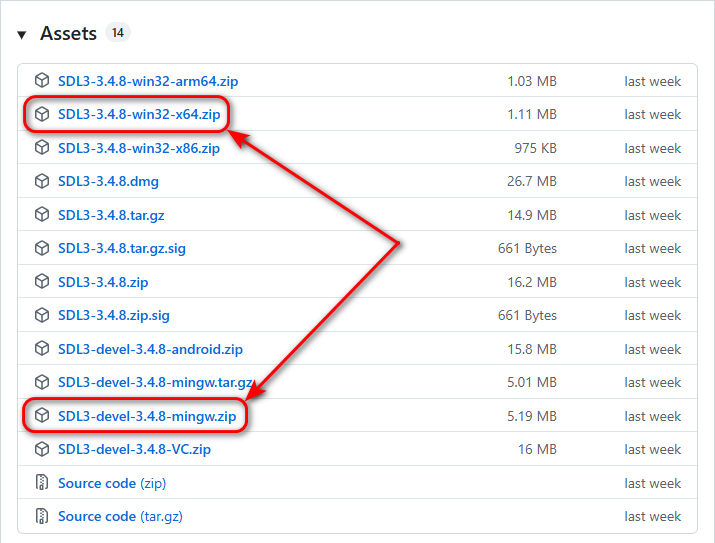Download SDL3-devel-3.4.8-mingw.tar.gz
The height and width of the screenshot is (543, 715).
[155, 383]
